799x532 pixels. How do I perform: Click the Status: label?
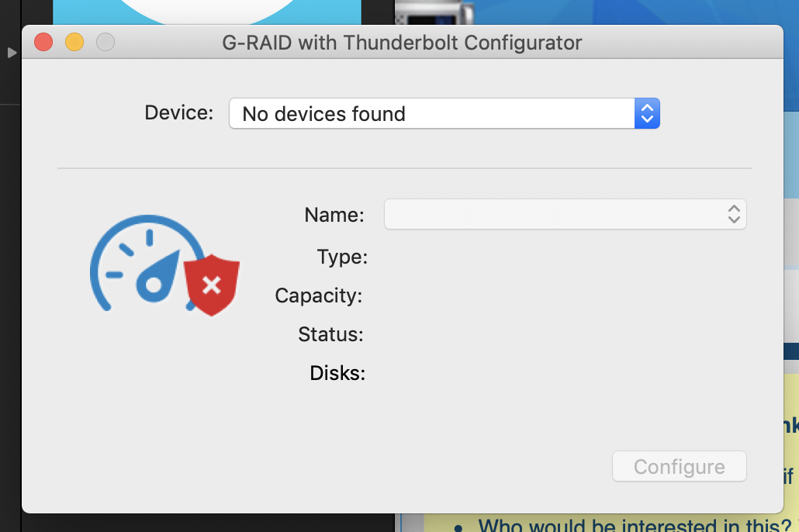(330, 334)
